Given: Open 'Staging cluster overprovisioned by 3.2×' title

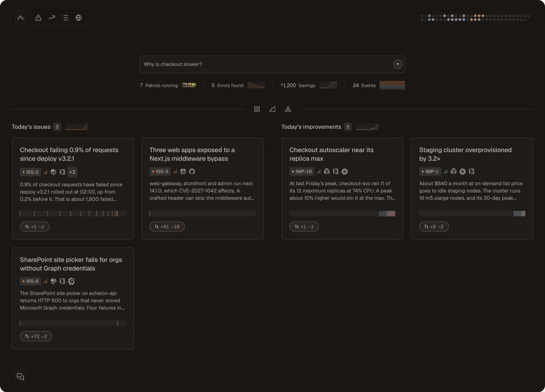Looking at the screenshot, I should click(x=465, y=154).
